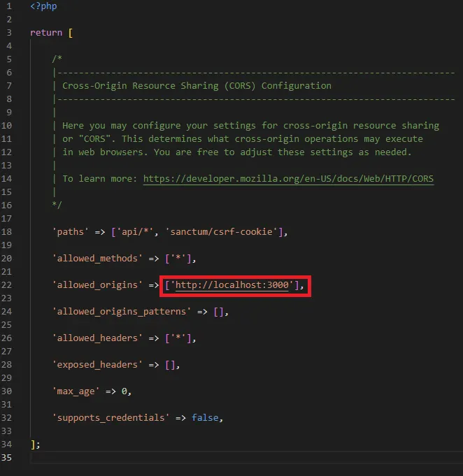Image resolution: width=463 pixels, height=476 pixels.
Task: Place cursor on '<?php' opening tag
Action: click(43, 6)
